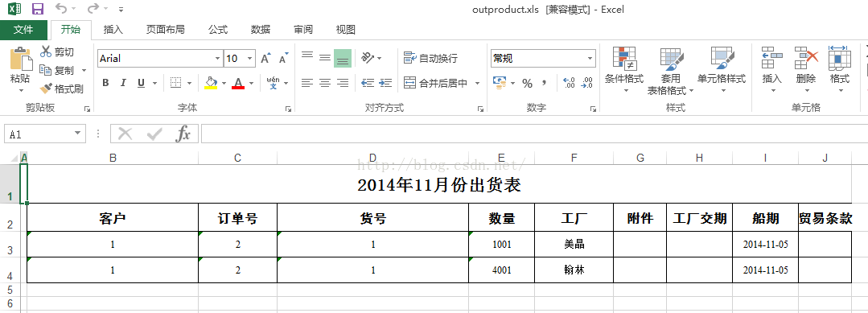Screen dimensions: 868x313
Task: Set middle vertical alignment
Action: pyautogui.click(x=325, y=58)
